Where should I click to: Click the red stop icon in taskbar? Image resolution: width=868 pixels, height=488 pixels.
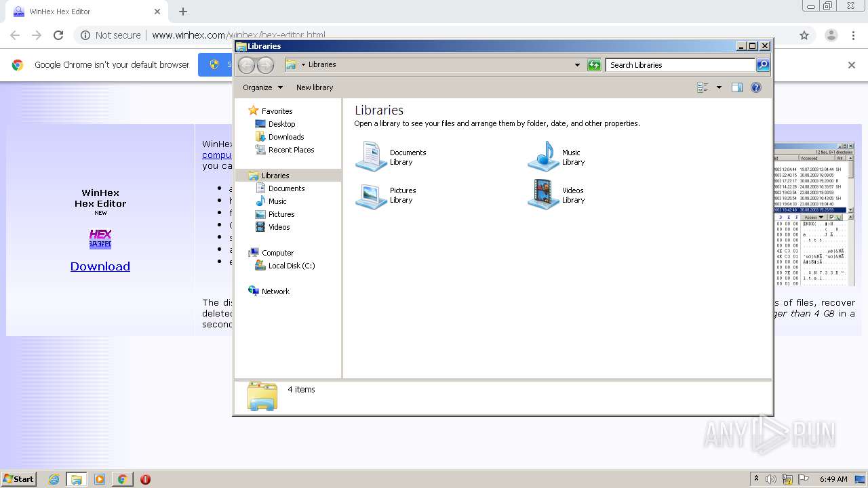point(145,479)
